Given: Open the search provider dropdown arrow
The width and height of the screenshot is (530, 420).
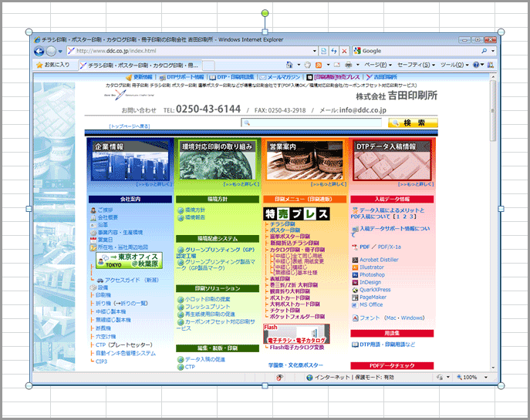Looking at the screenshot, I should click(493, 51).
